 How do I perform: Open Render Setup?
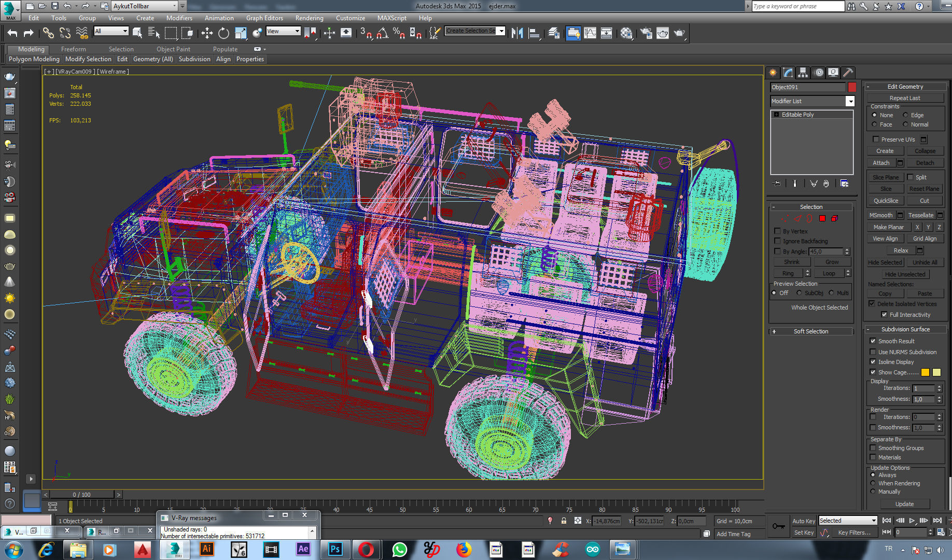click(646, 33)
